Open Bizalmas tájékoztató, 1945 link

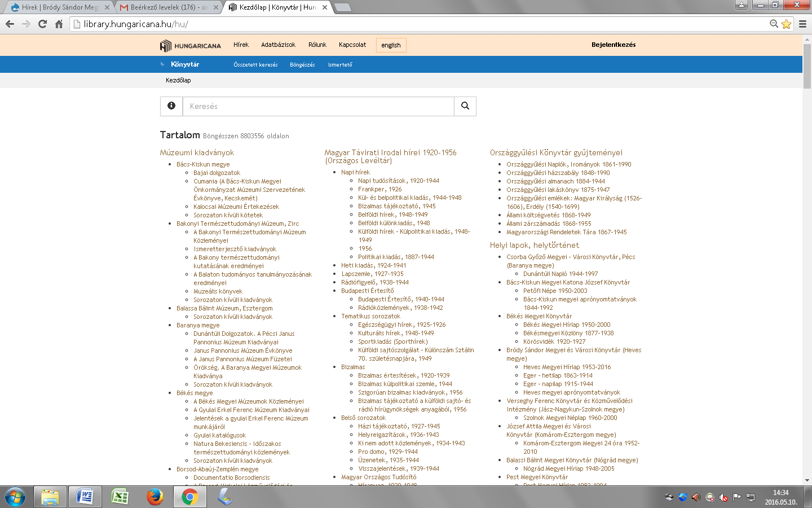(x=397, y=206)
